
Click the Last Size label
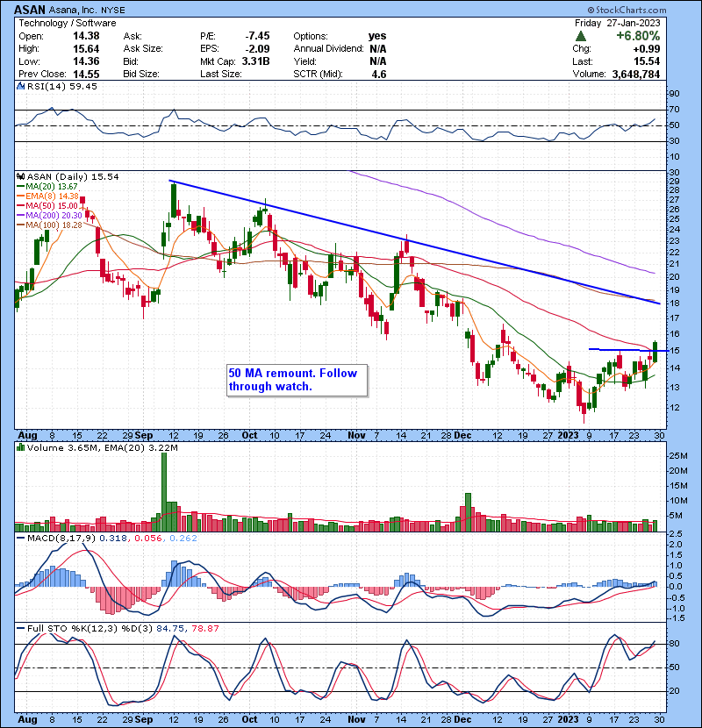point(221,74)
